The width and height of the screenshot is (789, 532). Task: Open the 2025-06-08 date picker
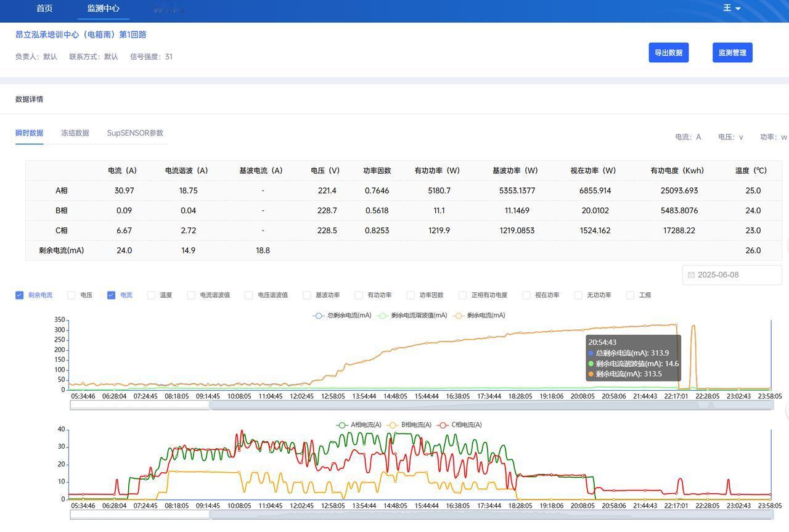(x=732, y=275)
